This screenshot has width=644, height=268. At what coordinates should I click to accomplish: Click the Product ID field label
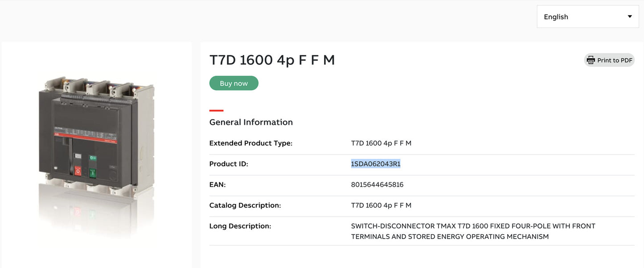[x=229, y=164]
